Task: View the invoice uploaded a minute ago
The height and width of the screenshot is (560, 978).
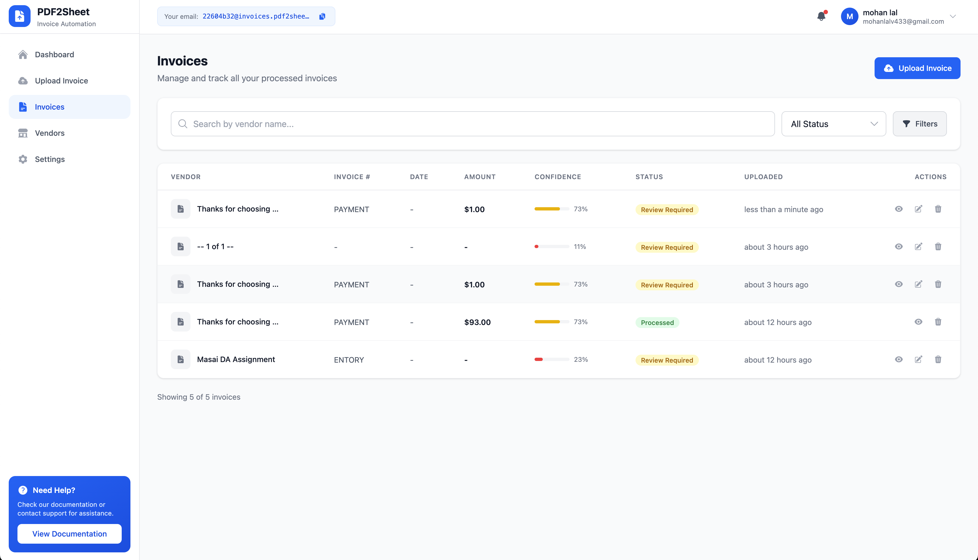Action: click(899, 209)
